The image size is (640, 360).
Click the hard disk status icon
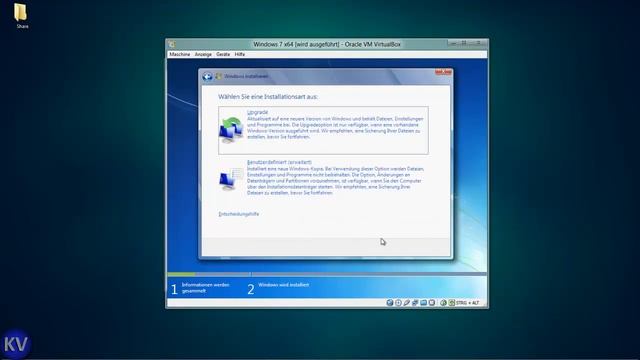pyautogui.click(x=390, y=303)
